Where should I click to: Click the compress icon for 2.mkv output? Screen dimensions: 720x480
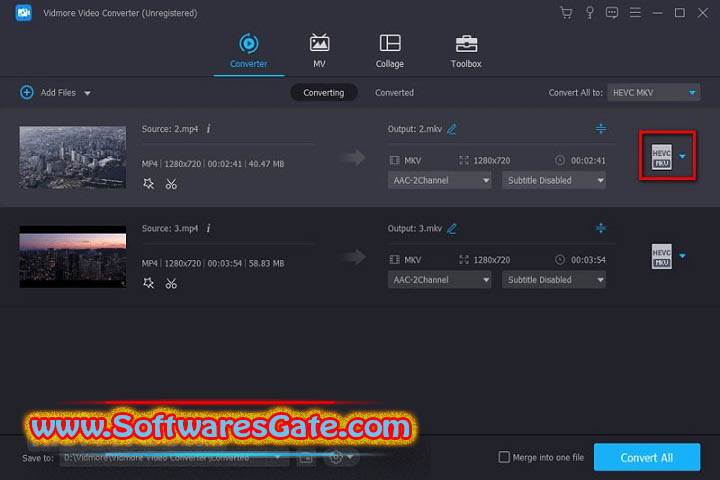601,128
